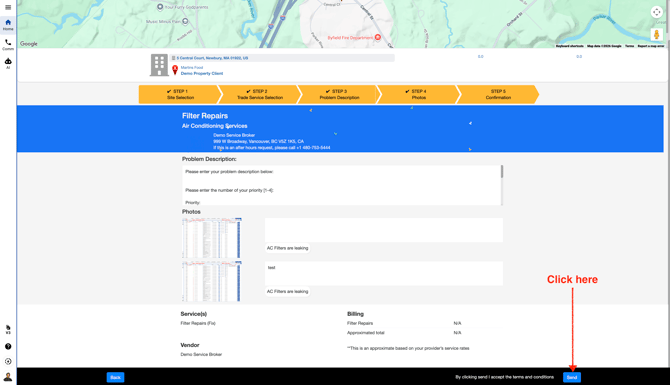This screenshot has height=385, width=670.
Task: Click the photo comment box containing 'test'
Action: (384, 273)
